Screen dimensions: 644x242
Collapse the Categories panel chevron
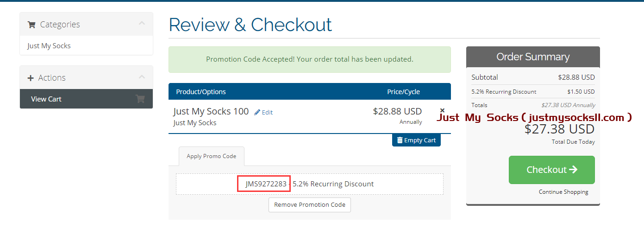(142, 24)
